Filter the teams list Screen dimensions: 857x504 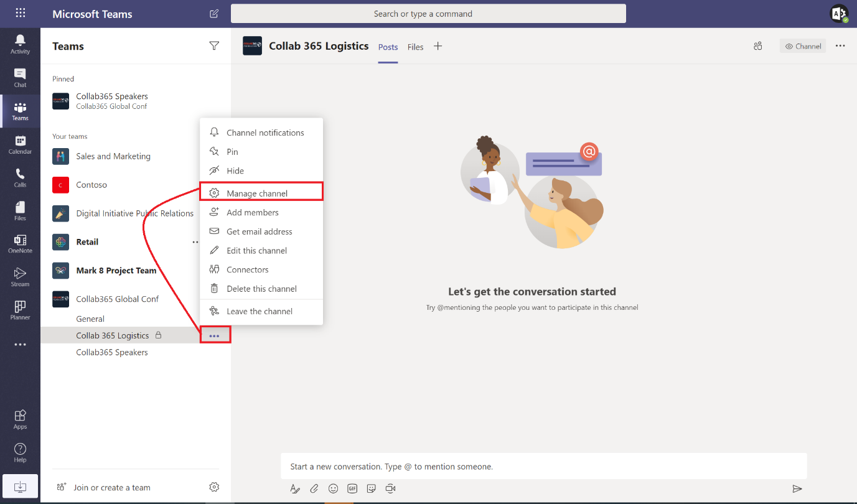click(214, 45)
